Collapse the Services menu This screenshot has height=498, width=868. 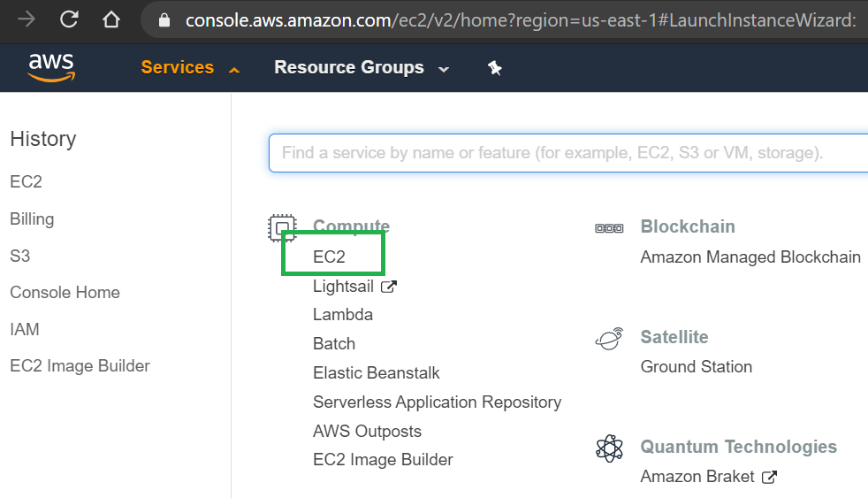coord(189,68)
